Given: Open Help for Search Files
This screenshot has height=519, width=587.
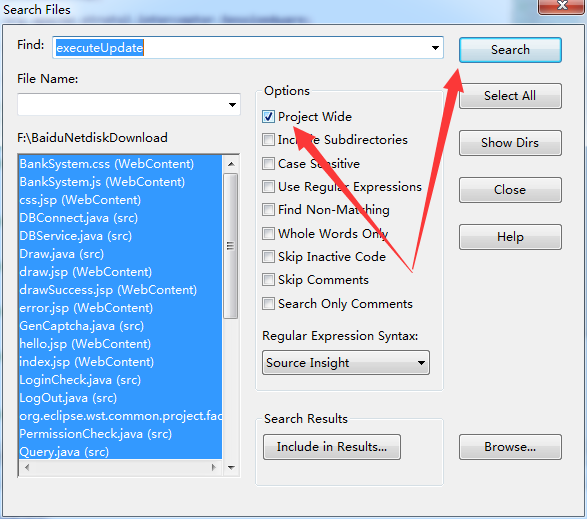Looking at the screenshot, I should tap(510, 237).
